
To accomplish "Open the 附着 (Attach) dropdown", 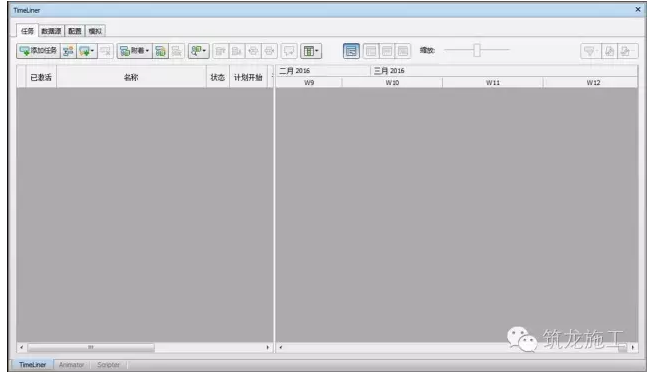I will [134, 51].
